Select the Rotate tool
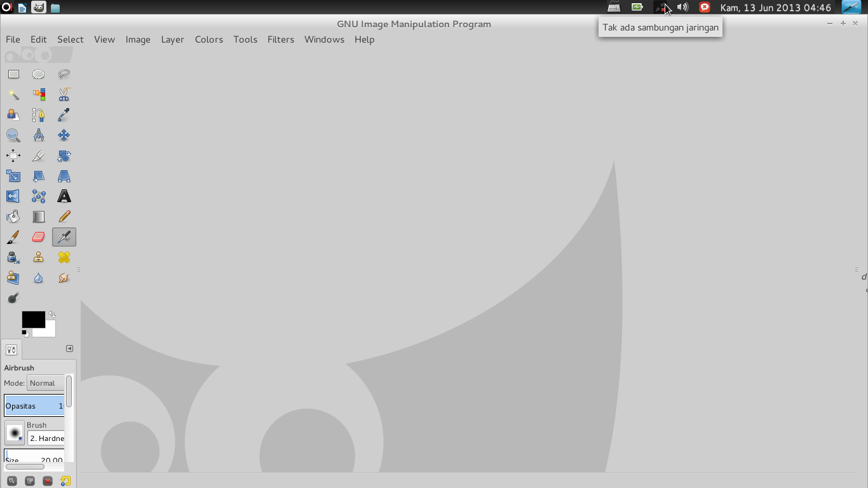Viewport: 868px width, 488px height. [64, 156]
